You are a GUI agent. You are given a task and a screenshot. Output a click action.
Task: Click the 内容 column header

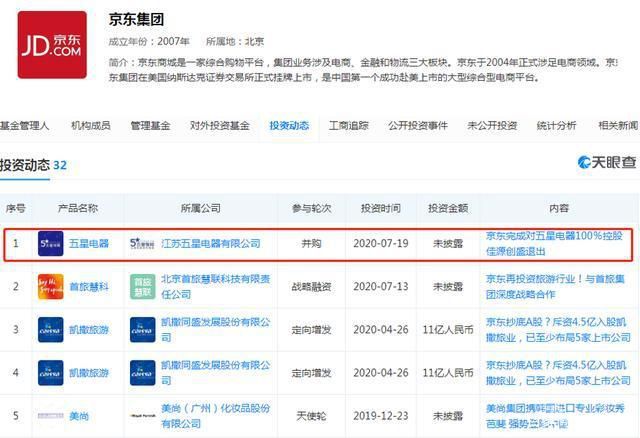click(x=559, y=208)
